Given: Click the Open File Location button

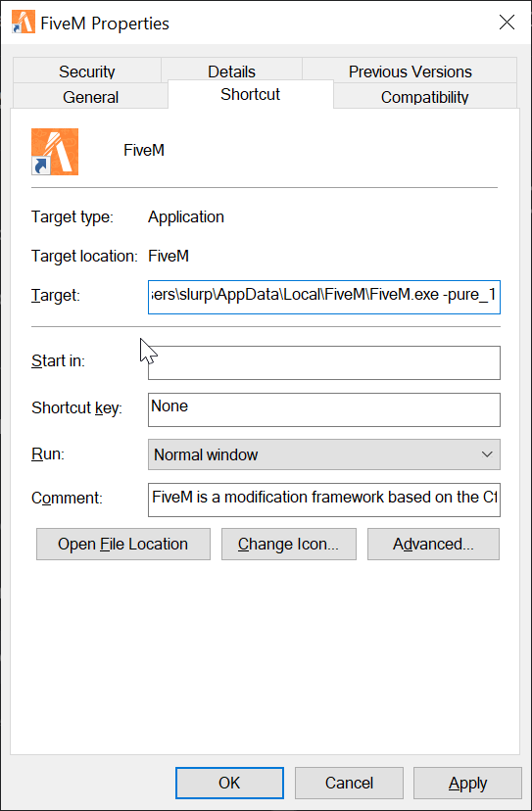Looking at the screenshot, I should 123,545.
